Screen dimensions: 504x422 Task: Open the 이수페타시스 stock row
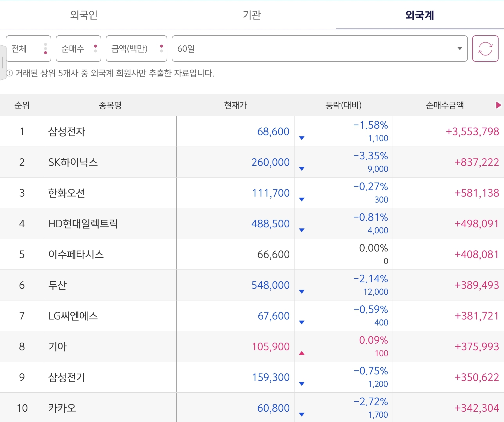pyautogui.click(x=252, y=255)
